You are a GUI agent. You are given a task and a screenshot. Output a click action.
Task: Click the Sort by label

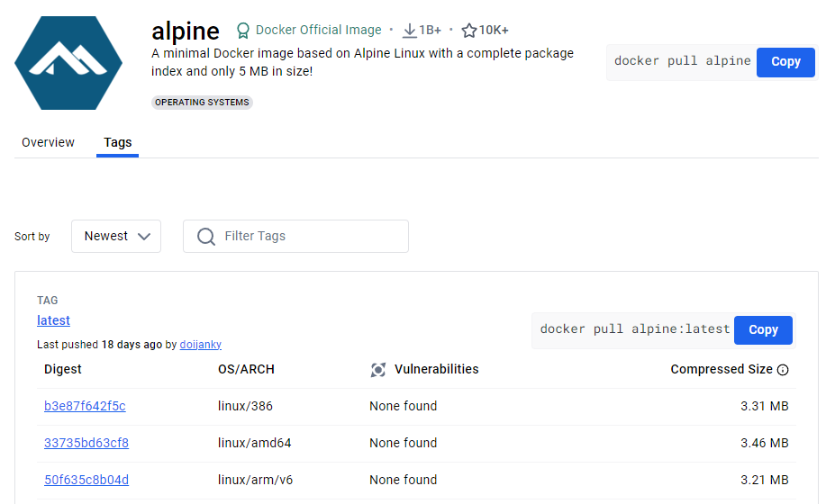tap(32, 237)
